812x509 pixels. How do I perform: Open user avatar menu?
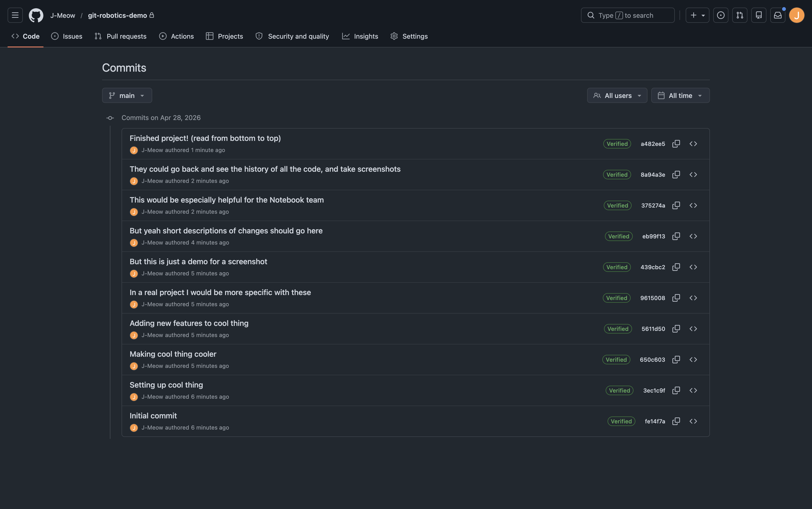[797, 15]
